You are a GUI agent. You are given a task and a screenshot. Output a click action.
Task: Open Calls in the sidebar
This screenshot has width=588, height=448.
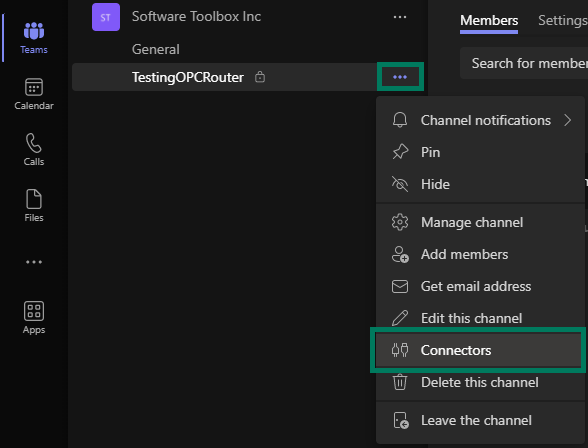click(x=34, y=149)
